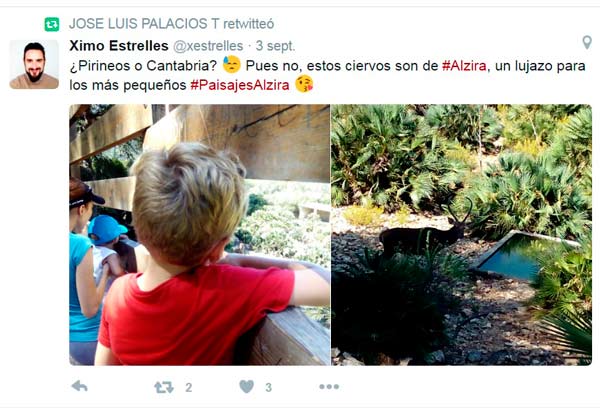
Task: Click the @xestrelles handle
Action: pyautogui.click(x=208, y=46)
